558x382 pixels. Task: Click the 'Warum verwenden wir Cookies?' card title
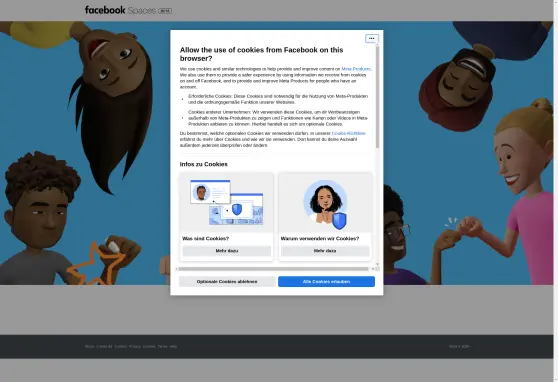320,239
